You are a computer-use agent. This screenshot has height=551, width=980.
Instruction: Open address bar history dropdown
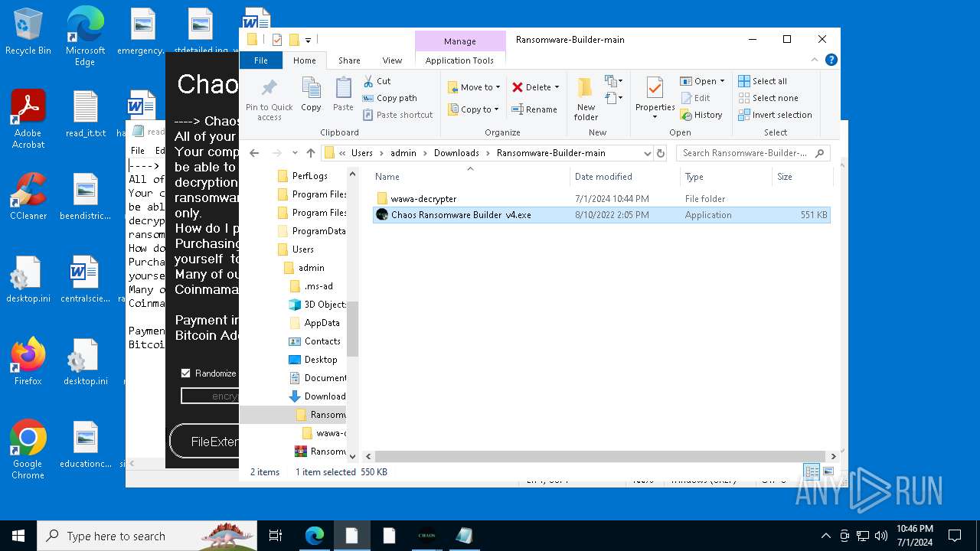coord(648,153)
